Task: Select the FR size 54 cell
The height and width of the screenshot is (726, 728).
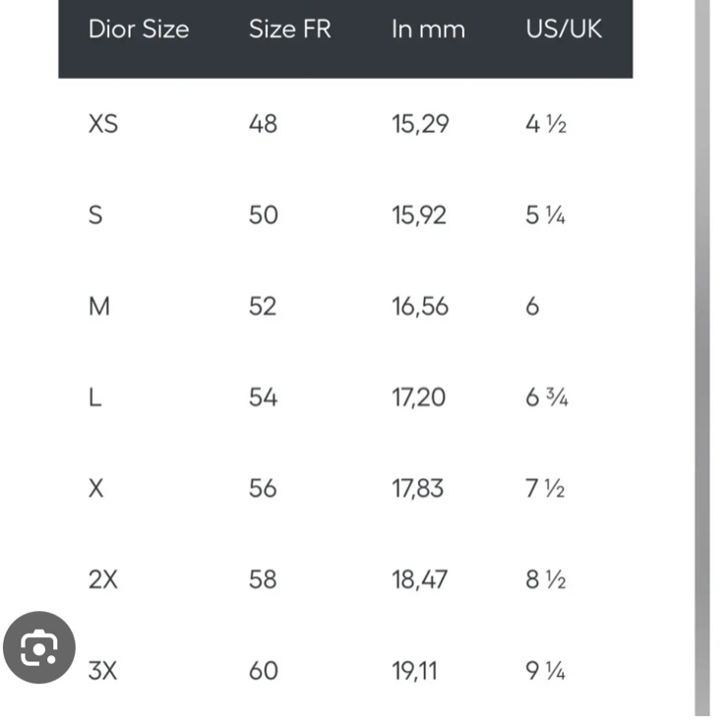Action: 264,397
